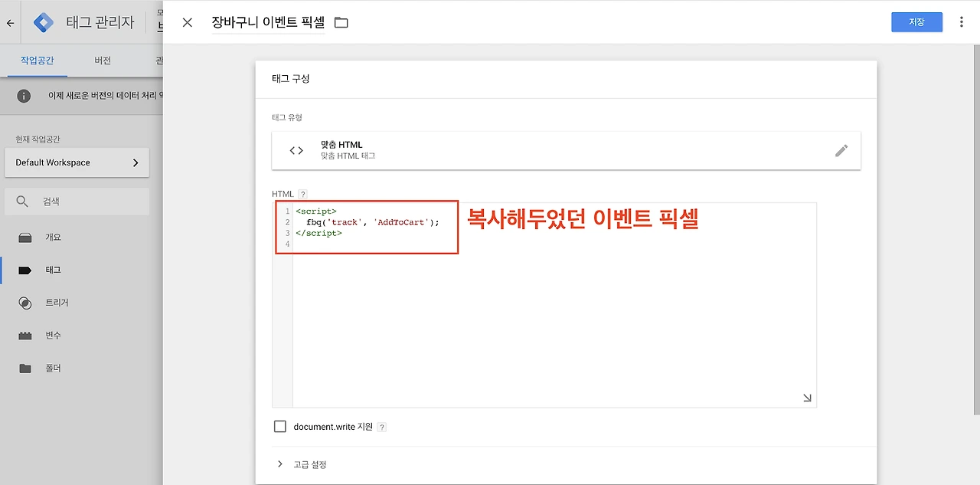
Task: Click the blue 저장 save button
Action: point(916,22)
